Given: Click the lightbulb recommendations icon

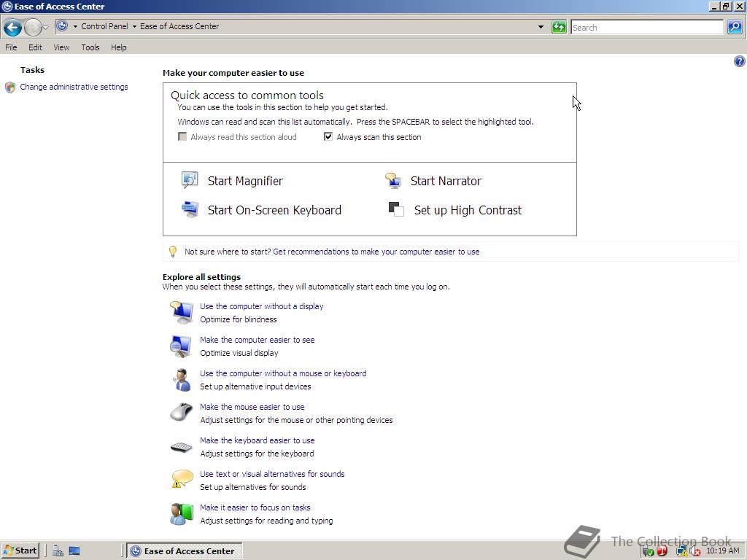Looking at the screenshot, I should click(x=173, y=251).
